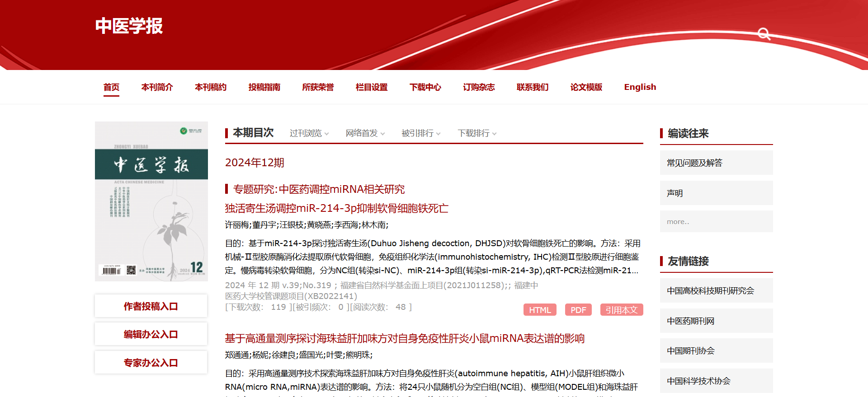Expand the 网络首发 dropdown
The image size is (868, 397).
[x=365, y=133]
